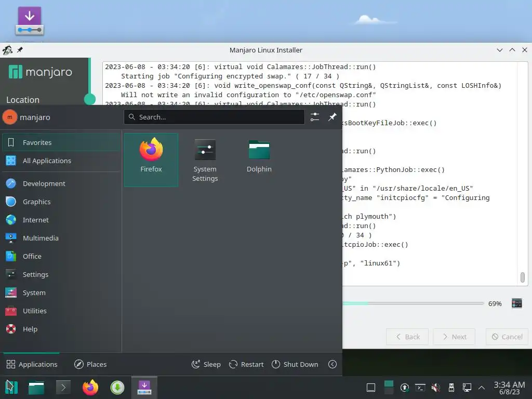Open terminal tray icon
This screenshot has width=532, height=399.
[x=420, y=388]
